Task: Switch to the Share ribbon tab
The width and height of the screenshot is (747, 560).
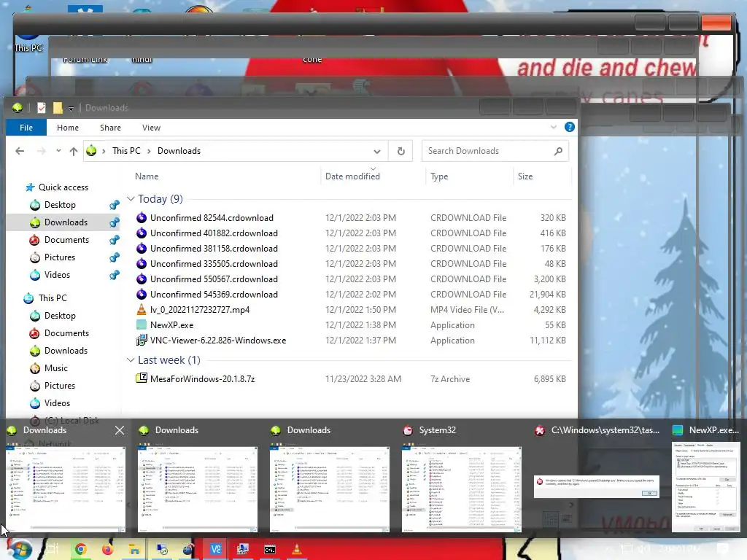Action: click(x=110, y=128)
